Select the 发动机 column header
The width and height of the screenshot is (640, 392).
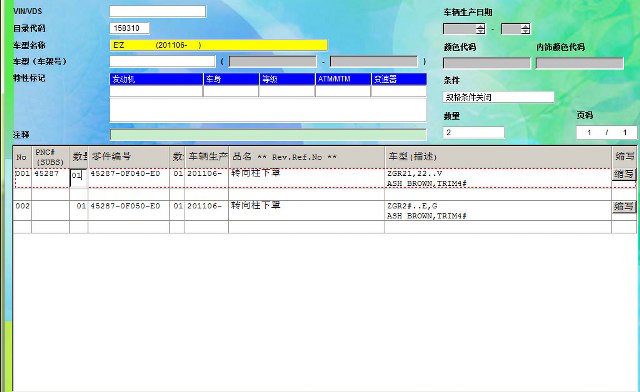[x=156, y=79]
